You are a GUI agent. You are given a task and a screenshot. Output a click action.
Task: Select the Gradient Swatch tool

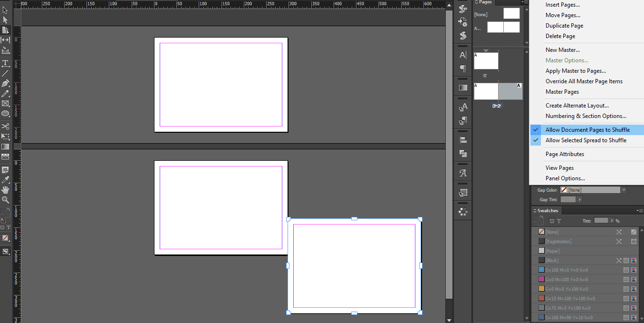[x=5, y=147]
